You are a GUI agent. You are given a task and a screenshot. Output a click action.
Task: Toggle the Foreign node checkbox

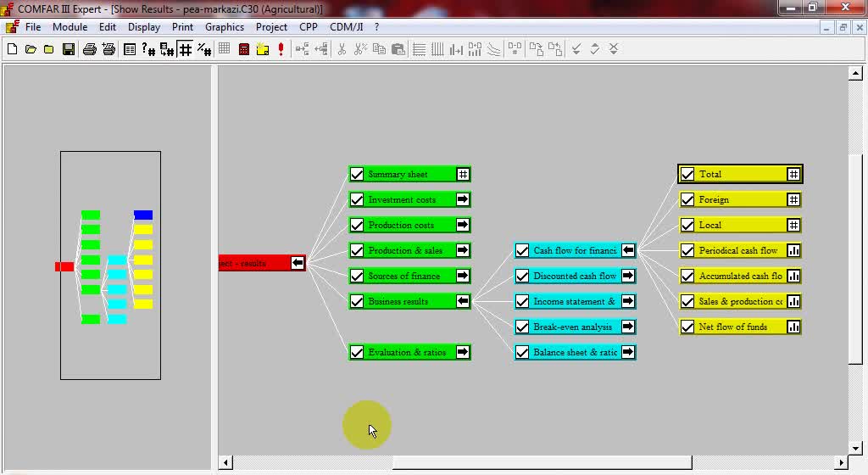687,199
